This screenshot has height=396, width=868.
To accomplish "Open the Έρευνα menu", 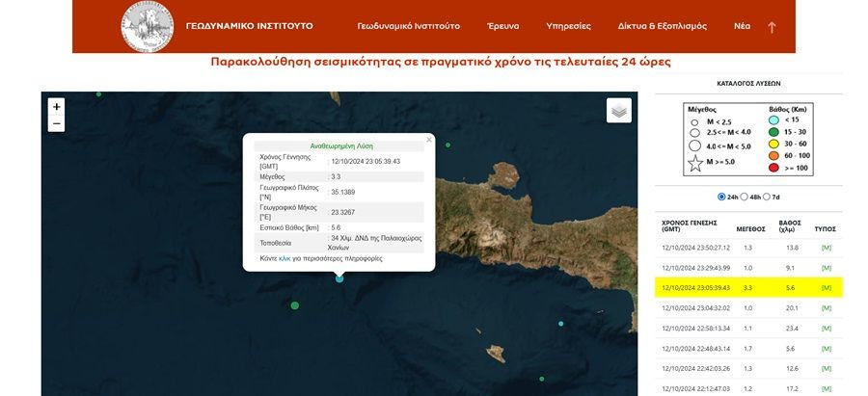I will (502, 26).
